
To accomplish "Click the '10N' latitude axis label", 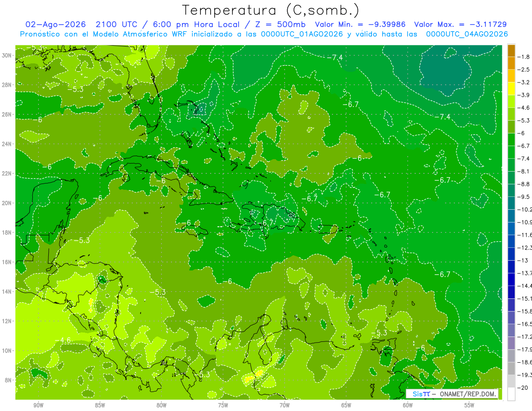I will 7,350.
